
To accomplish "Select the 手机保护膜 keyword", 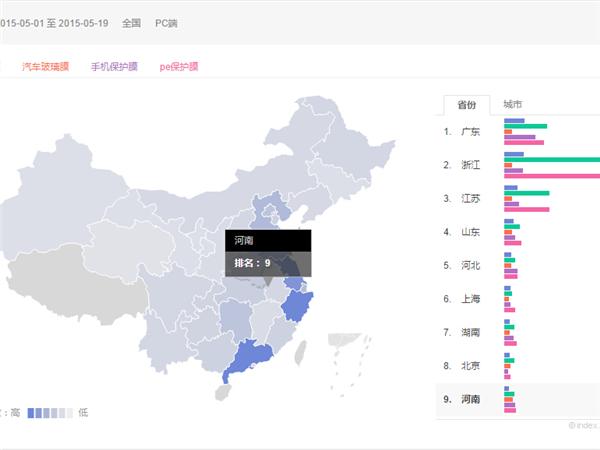I will pyautogui.click(x=114, y=66).
